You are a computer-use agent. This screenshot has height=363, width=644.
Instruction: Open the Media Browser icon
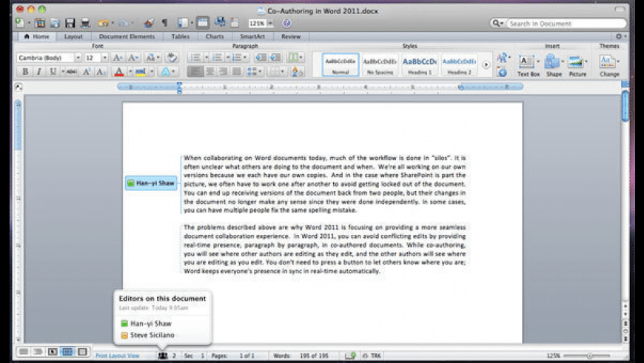220,21
